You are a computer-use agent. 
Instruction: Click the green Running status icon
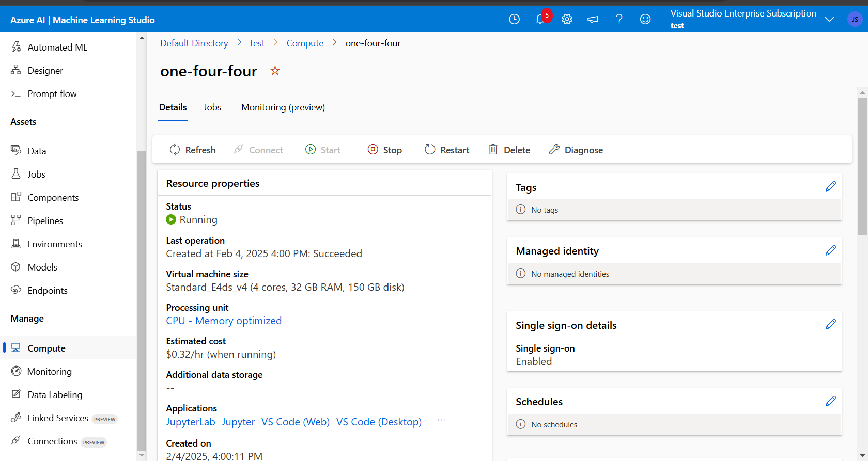tap(171, 220)
